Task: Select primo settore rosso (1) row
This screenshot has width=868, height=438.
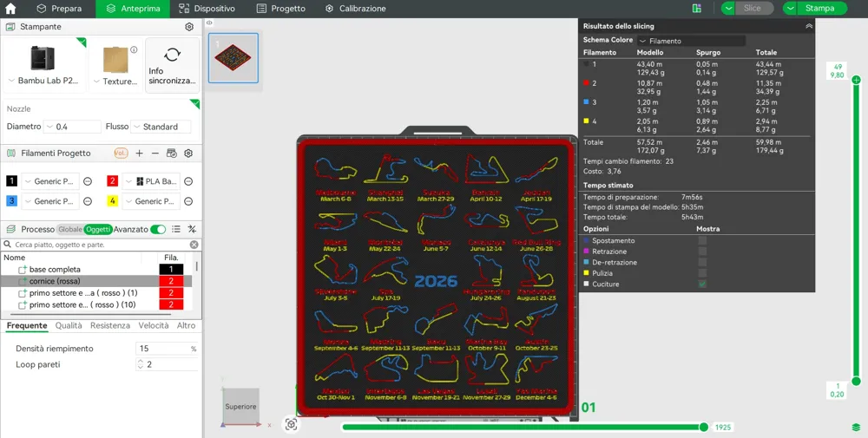Action: (x=96, y=293)
